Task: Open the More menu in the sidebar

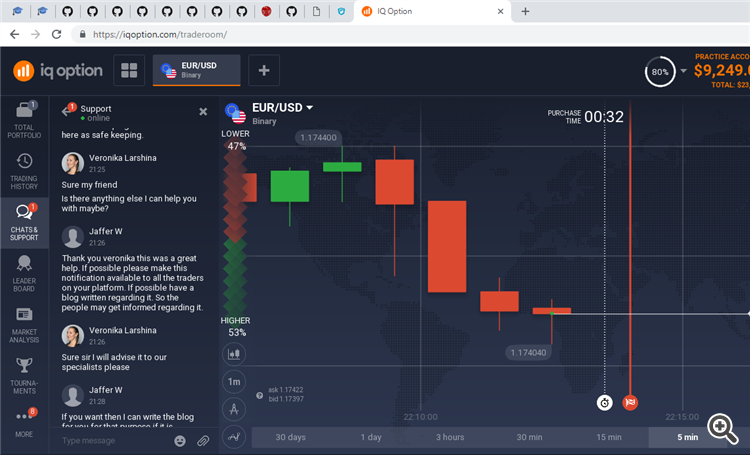Action: [x=24, y=423]
